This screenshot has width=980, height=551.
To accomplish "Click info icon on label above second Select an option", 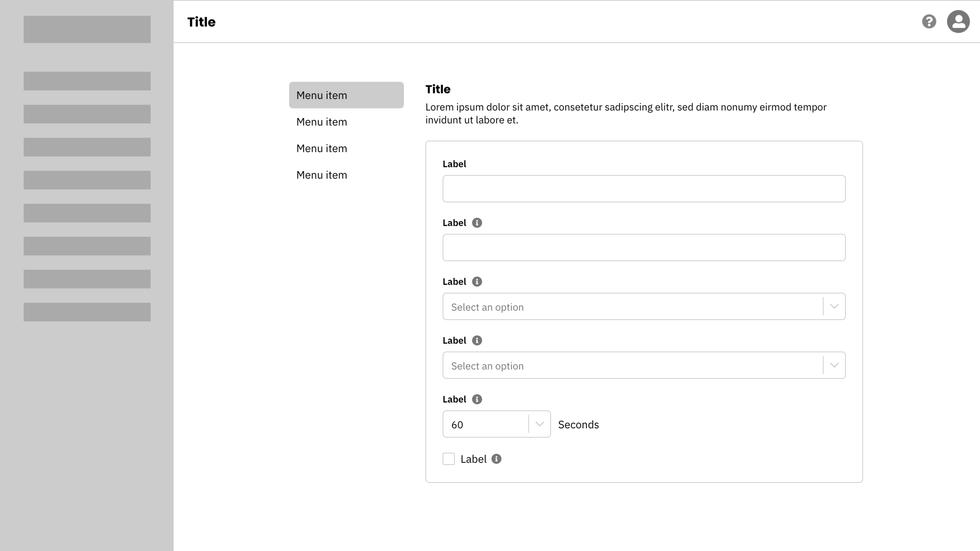I will (477, 341).
